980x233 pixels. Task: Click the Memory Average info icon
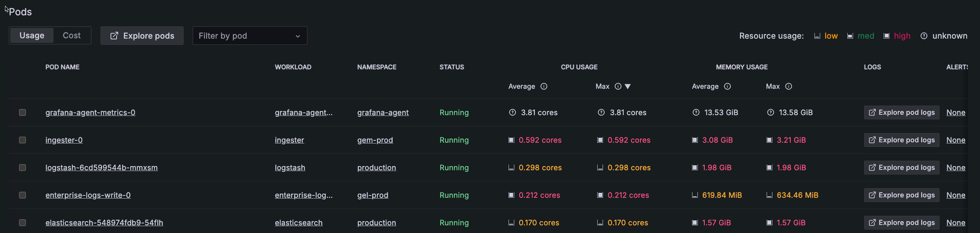[x=727, y=86]
